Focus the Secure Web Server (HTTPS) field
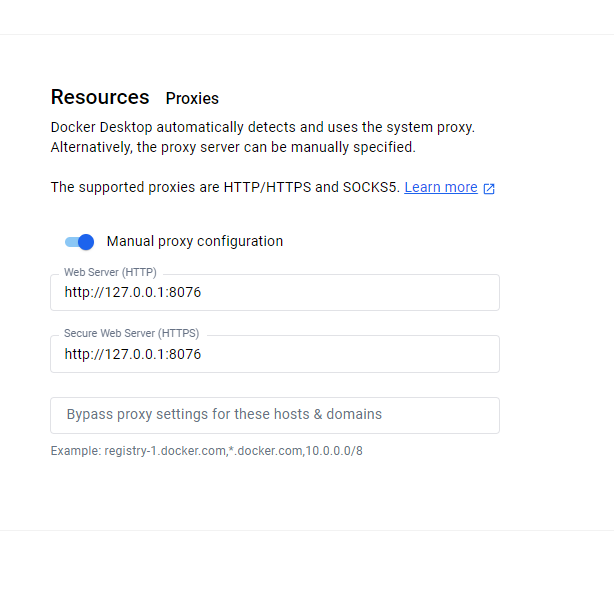614x591 pixels. 275,354
